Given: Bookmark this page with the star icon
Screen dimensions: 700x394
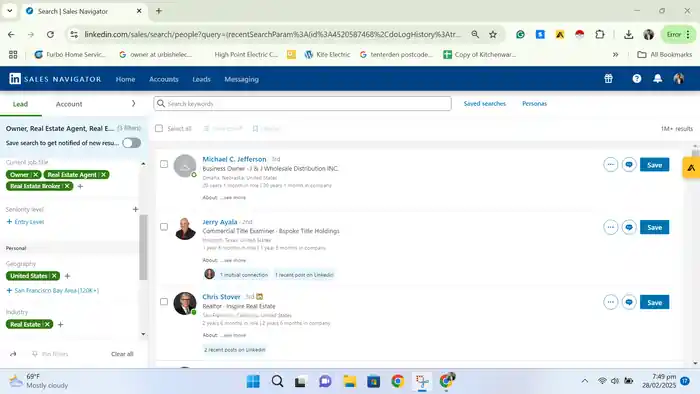Looking at the screenshot, I should (x=493, y=34).
